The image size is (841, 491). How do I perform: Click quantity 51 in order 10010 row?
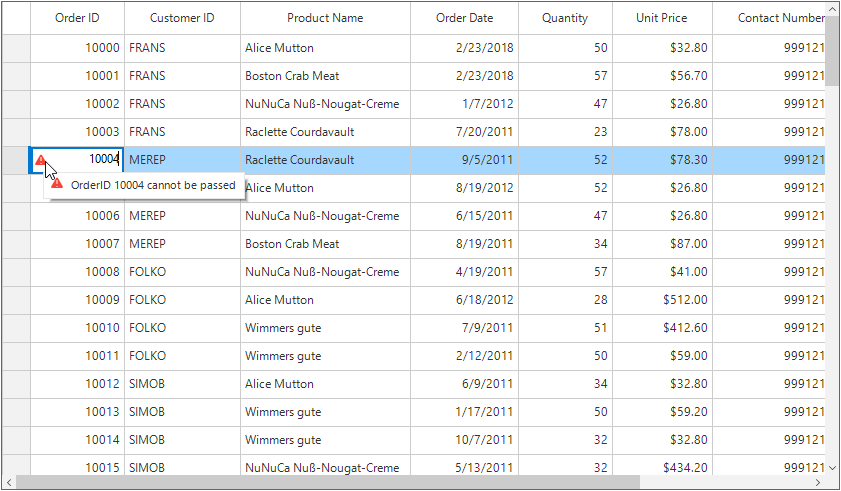pos(600,328)
